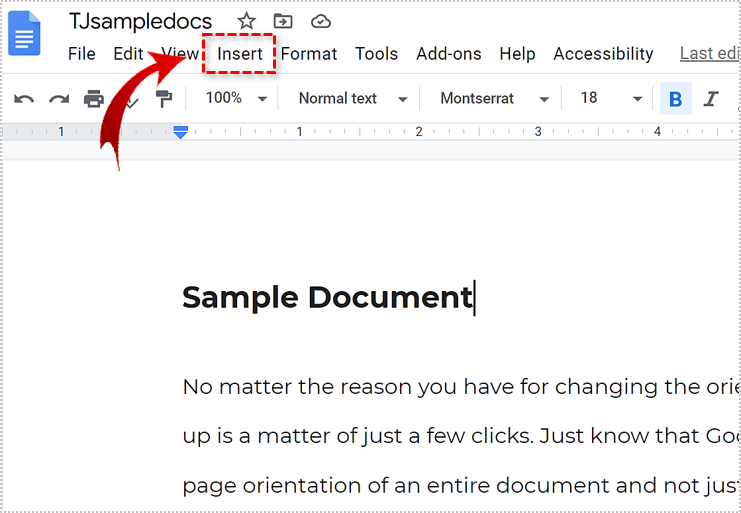Viewport: 741px width, 513px height.
Task: Open the Montserrat font dropdown
Action: (x=495, y=98)
